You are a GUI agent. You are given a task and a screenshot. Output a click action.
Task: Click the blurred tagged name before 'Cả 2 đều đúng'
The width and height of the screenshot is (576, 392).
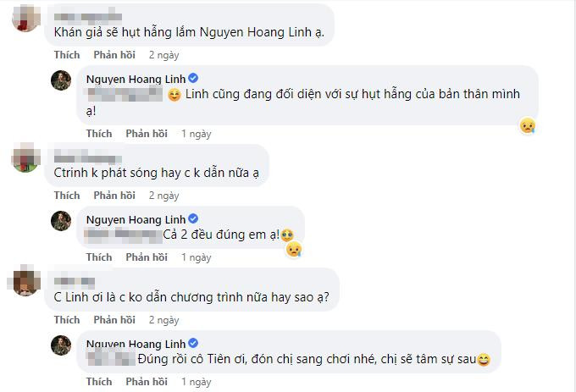[122, 234]
